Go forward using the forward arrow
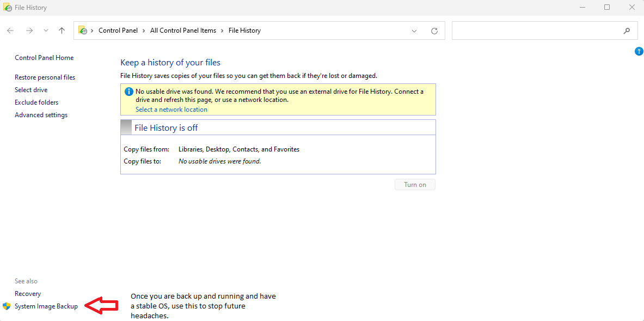 tap(29, 31)
